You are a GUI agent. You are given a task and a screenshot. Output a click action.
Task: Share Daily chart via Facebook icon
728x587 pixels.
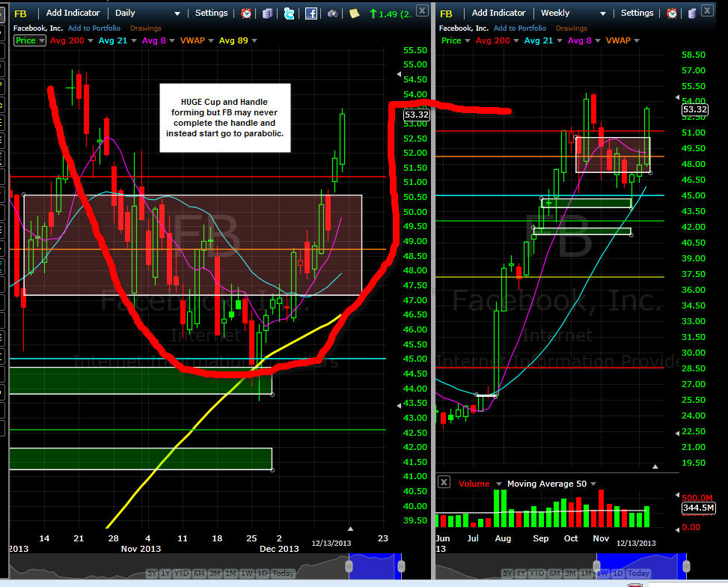pos(311,13)
